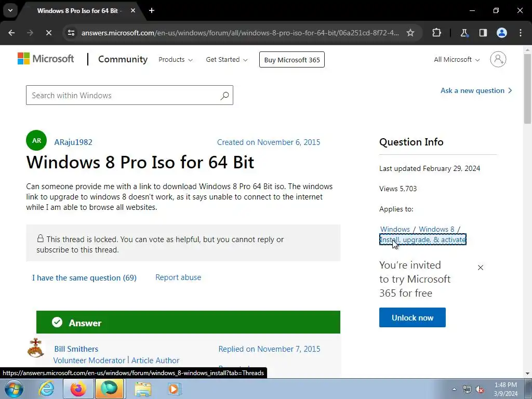Open the media player taskbar icon
The height and width of the screenshot is (399, 532).
(x=175, y=389)
